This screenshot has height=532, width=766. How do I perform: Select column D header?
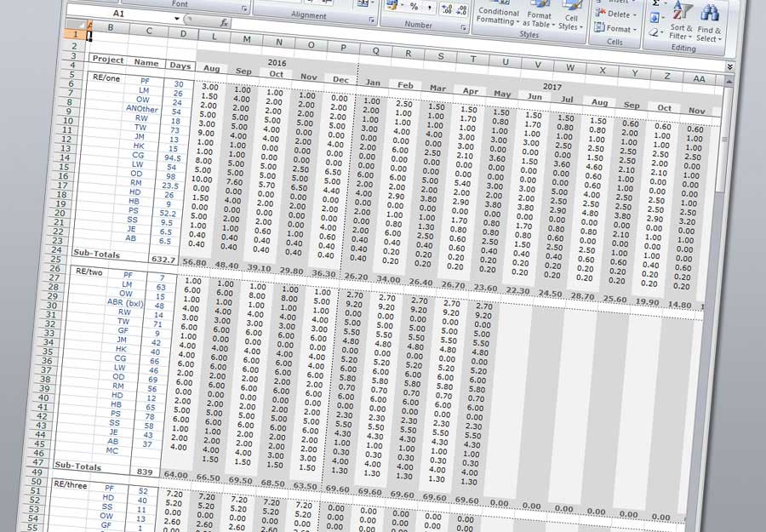[183, 34]
